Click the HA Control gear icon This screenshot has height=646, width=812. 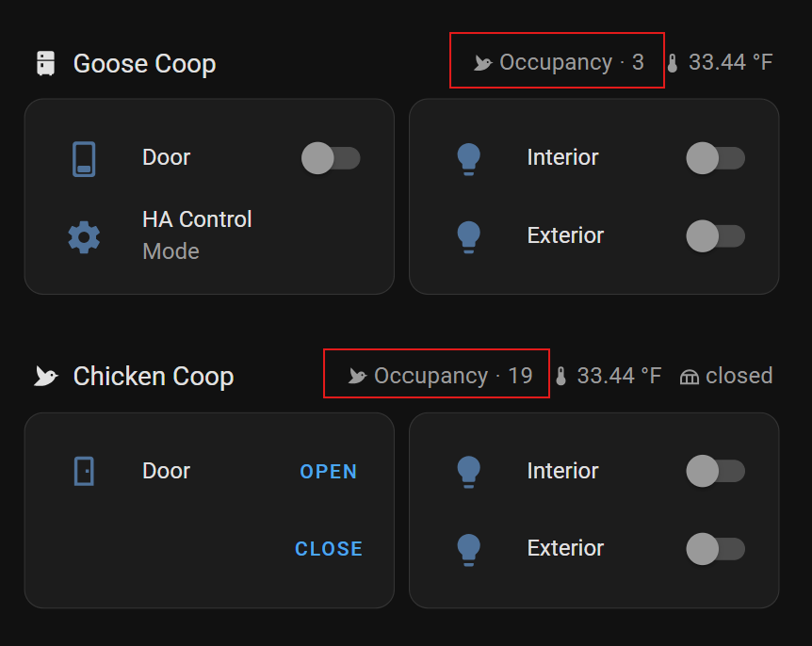coord(84,237)
